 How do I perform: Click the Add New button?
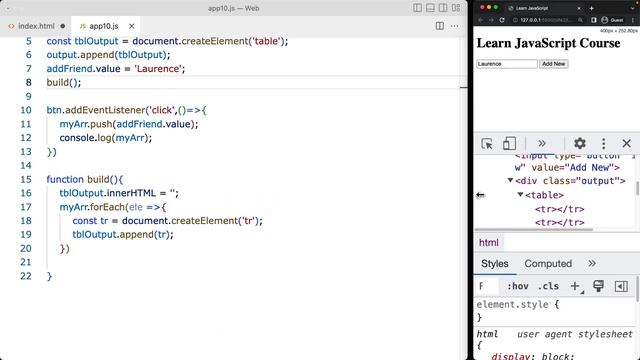pyautogui.click(x=553, y=64)
